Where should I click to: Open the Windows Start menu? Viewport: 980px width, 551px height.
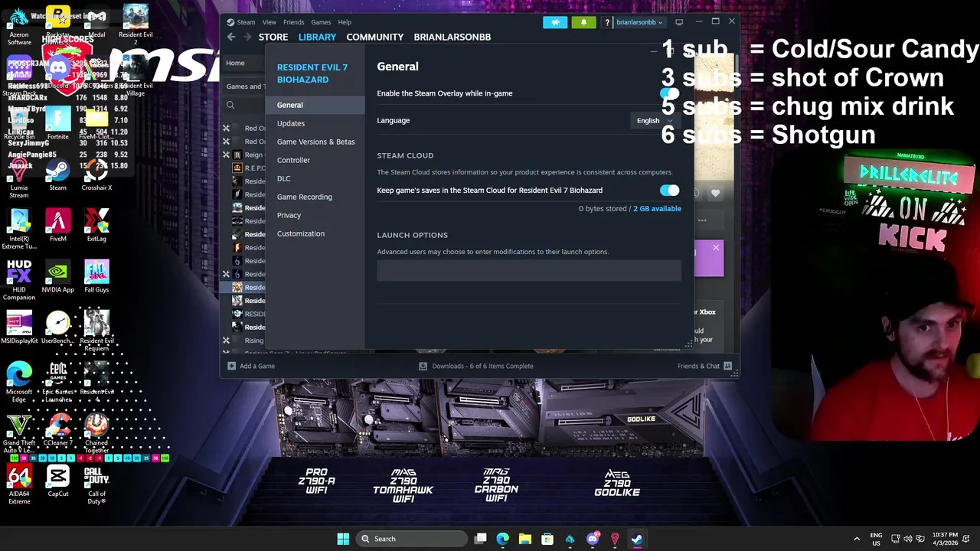click(343, 539)
